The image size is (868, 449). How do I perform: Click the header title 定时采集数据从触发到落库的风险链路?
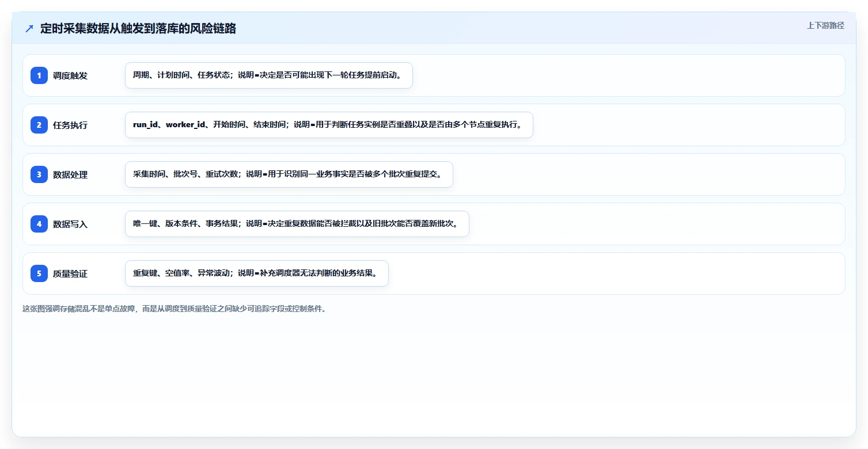138,29
